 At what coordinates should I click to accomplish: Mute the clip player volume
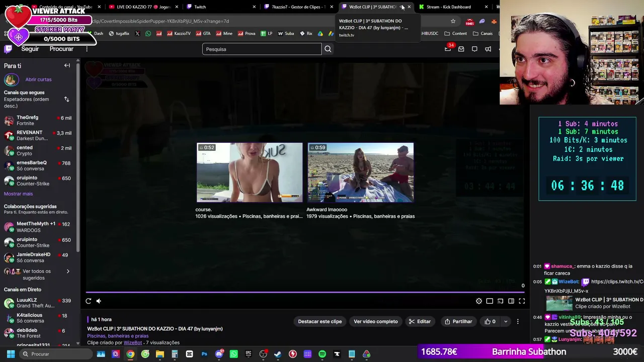pyautogui.click(x=99, y=301)
